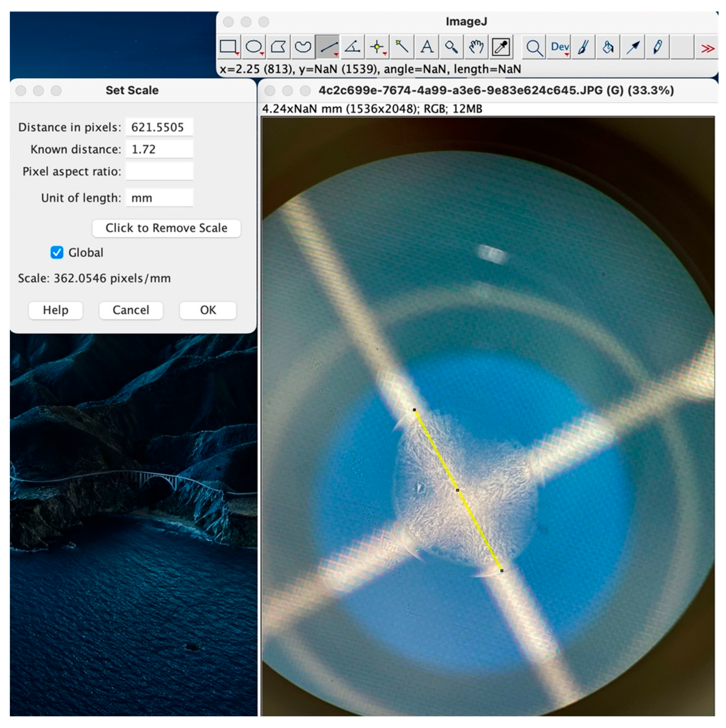Select the Straight Line tool
The width and height of the screenshot is (726, 728).
(328, 47)
